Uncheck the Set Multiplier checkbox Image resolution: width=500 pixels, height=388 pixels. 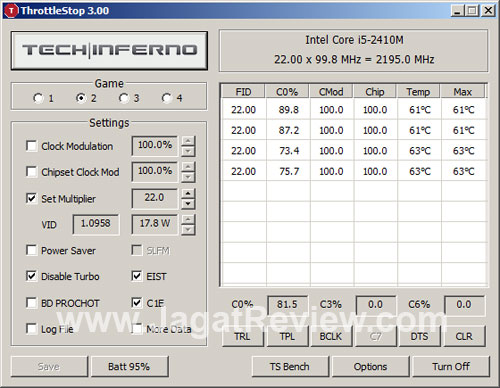click(x=31, y=198)
